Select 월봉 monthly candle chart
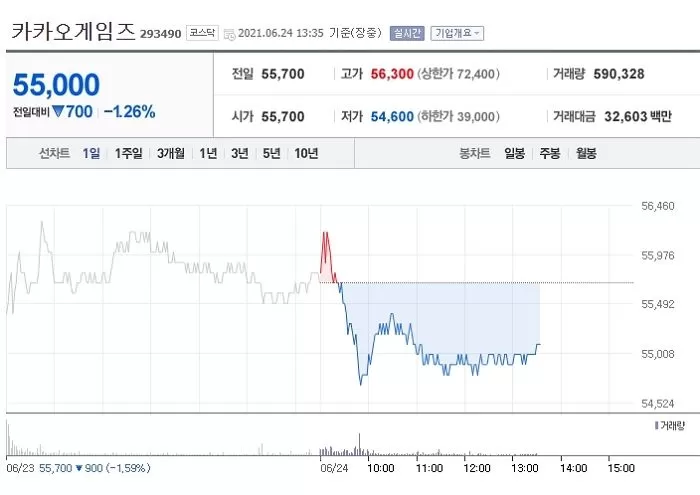This screenshot has width=700, height=495. click(x=585, y=153)
